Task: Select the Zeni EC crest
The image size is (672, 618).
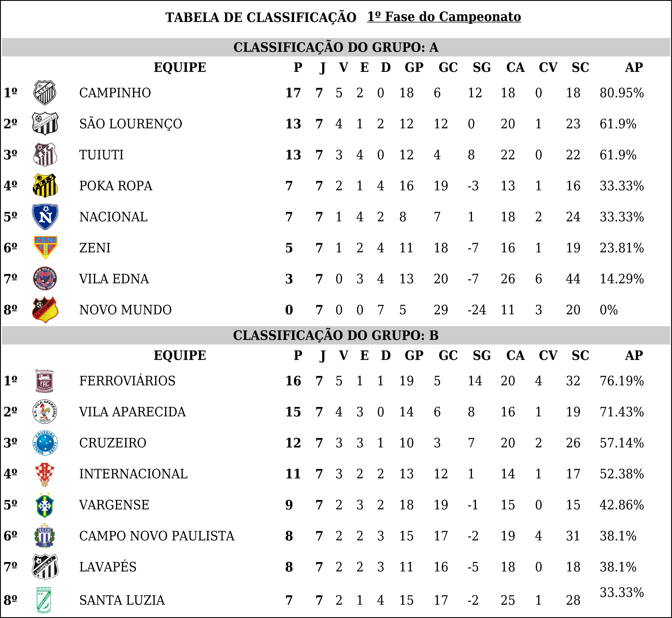Action: point(45,247)
